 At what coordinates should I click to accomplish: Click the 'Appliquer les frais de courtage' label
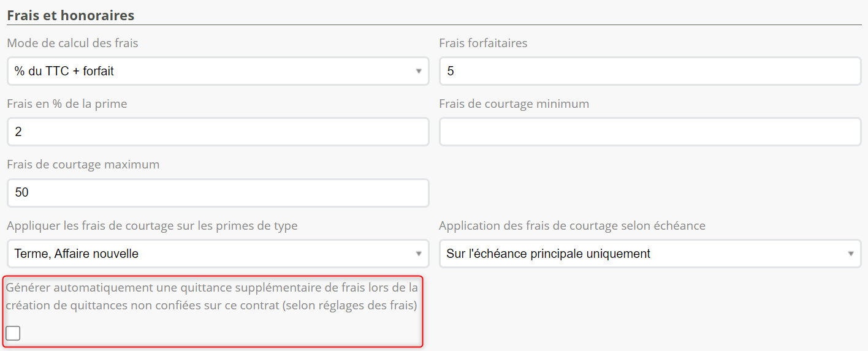click(152, 225)
